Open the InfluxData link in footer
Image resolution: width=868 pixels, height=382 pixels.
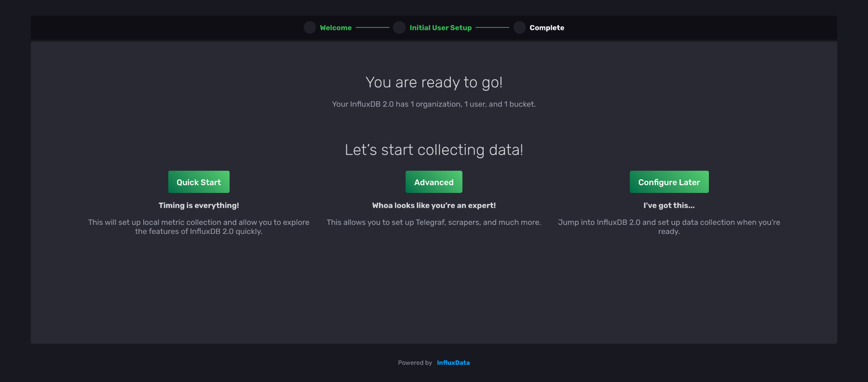point(453,363)
